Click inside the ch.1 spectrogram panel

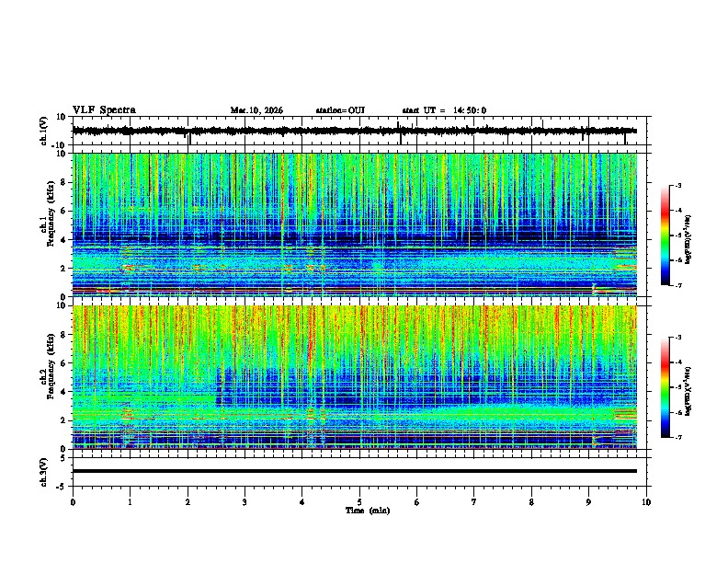355,224
